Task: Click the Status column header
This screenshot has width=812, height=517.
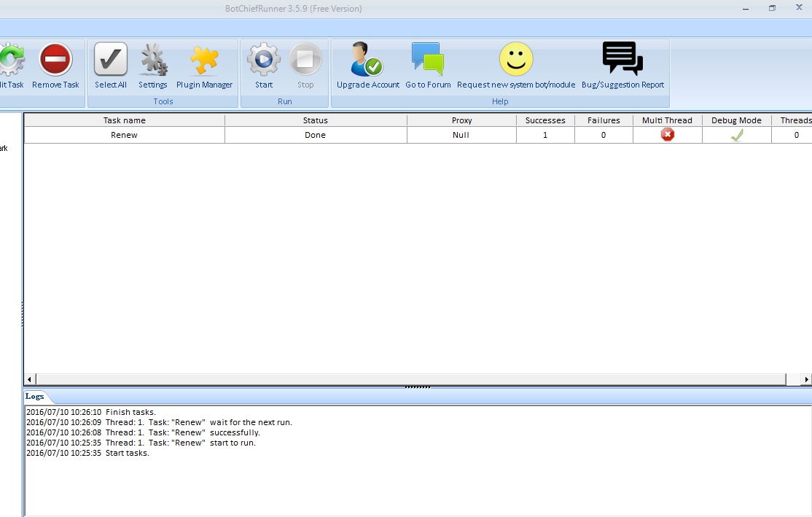Action: pos(316,120)
